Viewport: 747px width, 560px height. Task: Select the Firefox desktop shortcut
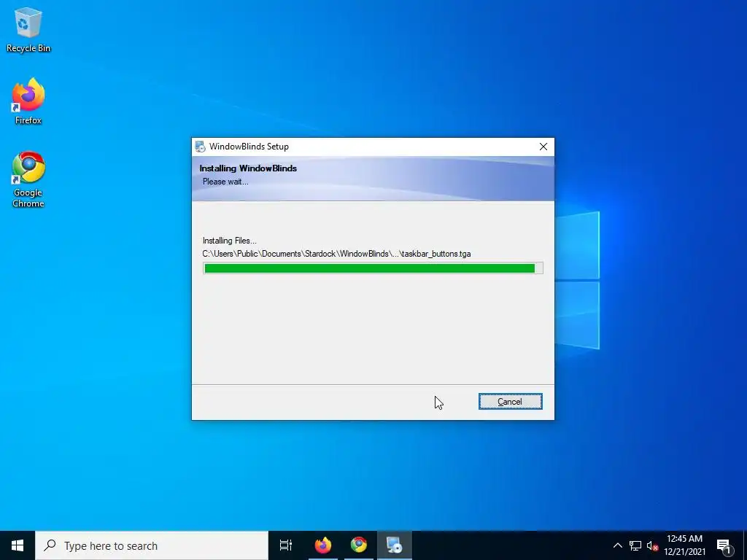point(28,101)
